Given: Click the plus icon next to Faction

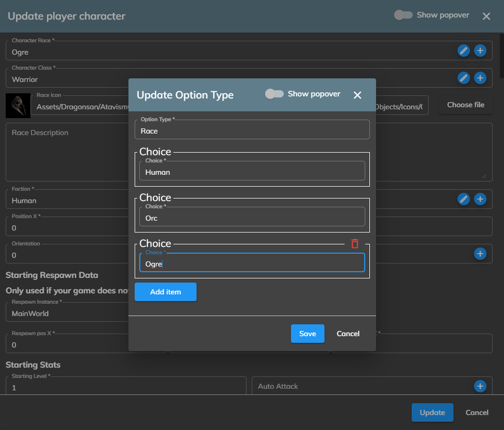Looking at the screenshot, I should pos(480,199).
